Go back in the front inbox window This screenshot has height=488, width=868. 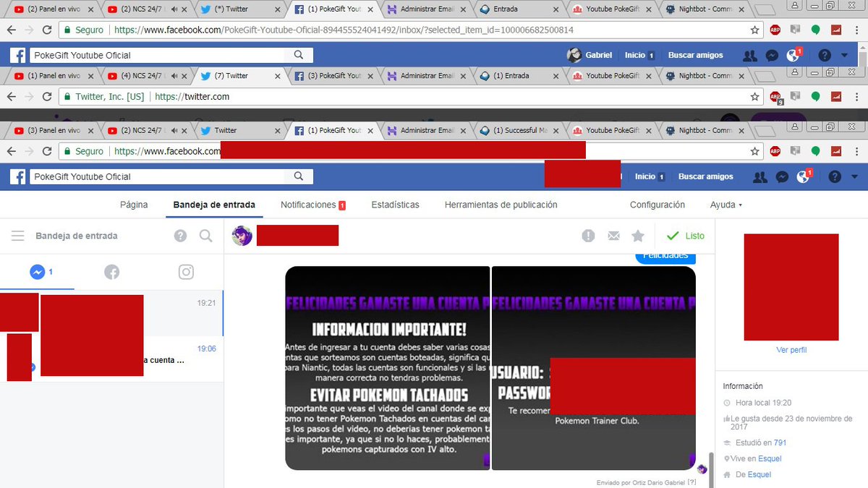[x=11, y=151]
